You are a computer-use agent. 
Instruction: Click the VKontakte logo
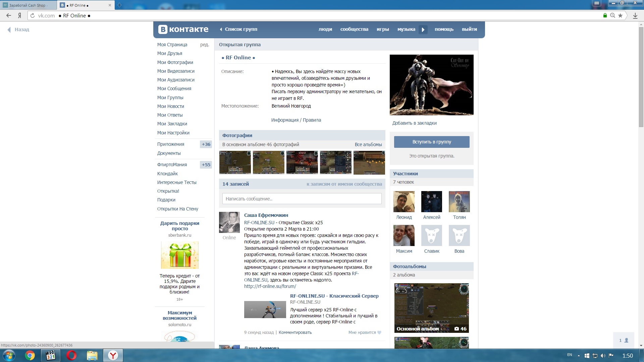coord(183,29)
